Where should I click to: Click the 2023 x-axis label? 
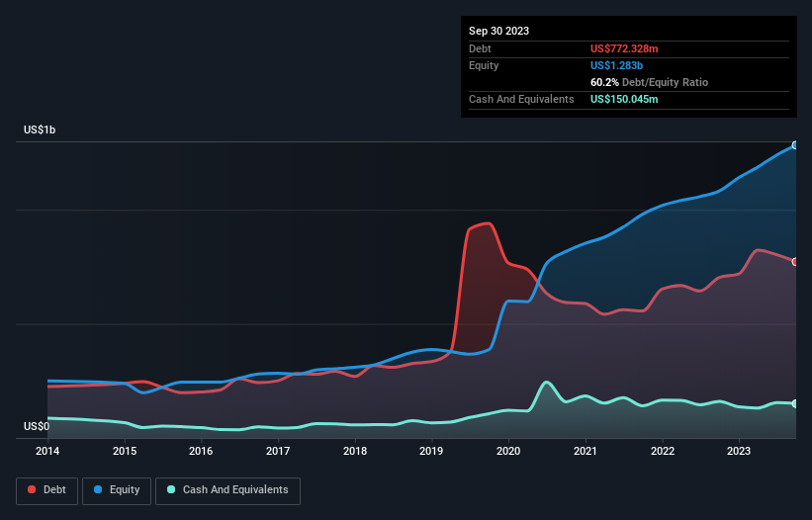click(739, 451)
